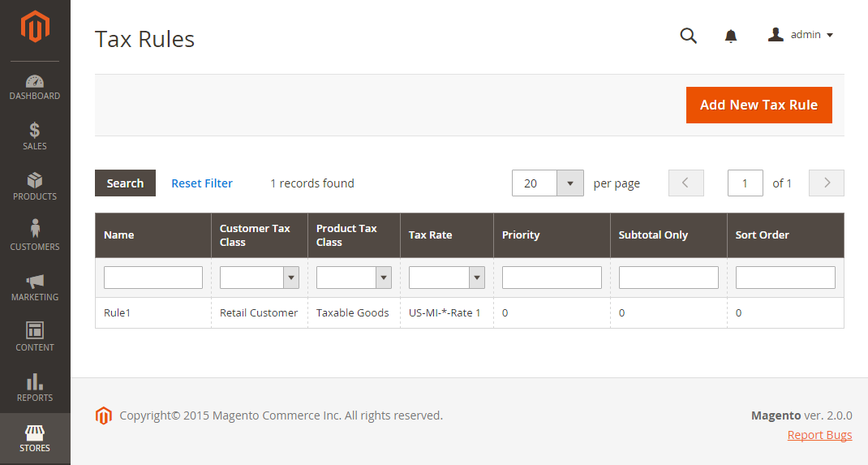
Task: Focus the Name filter input field
Action: coord(153,278)
